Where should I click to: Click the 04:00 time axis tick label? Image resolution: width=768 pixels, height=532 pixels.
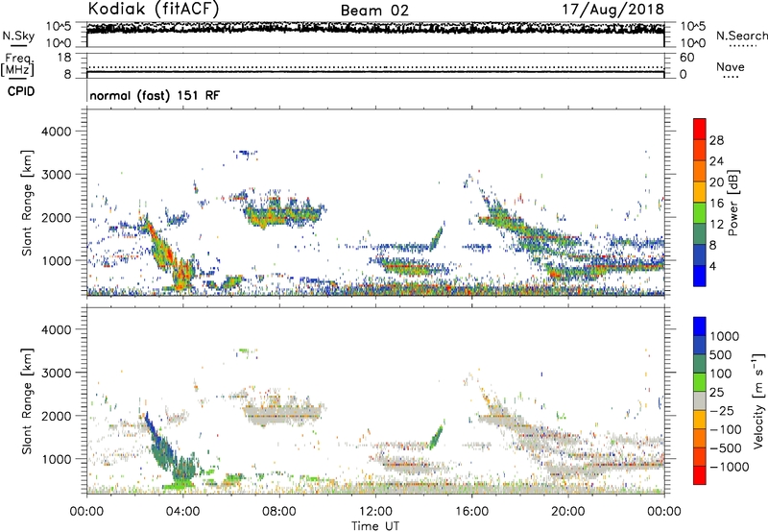pos(183,512)
